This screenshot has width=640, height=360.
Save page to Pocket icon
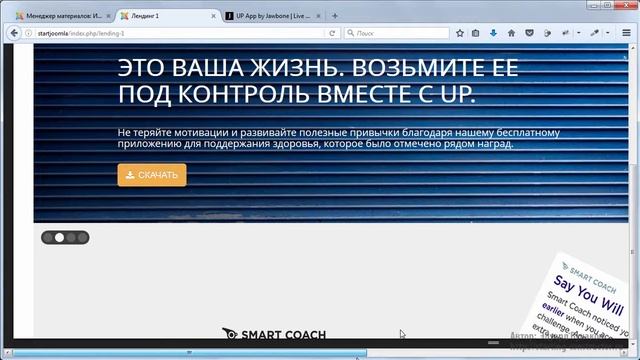pyautogui.click(x=529, y=33)
